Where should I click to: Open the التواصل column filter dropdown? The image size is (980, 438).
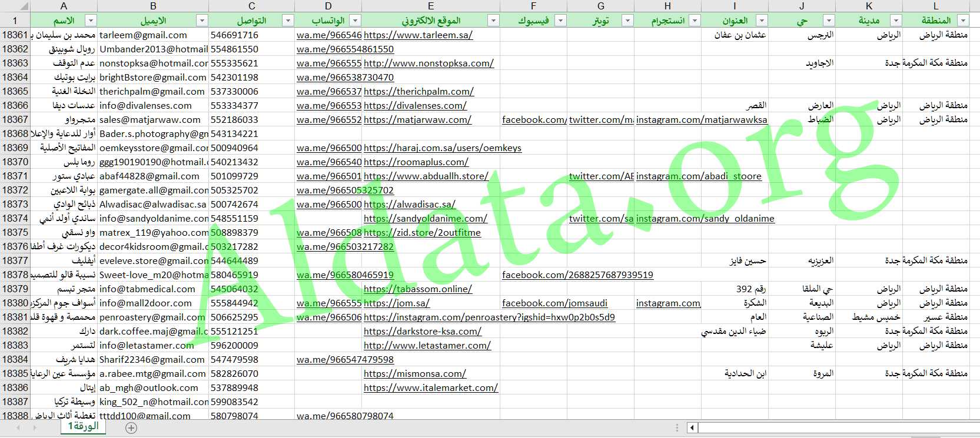click(x=288, y=21)
